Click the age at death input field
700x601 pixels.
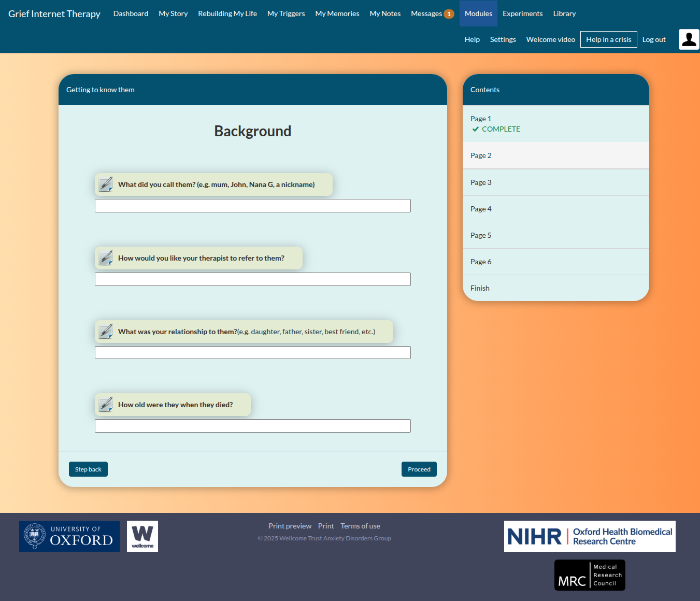tap(253, 426)
